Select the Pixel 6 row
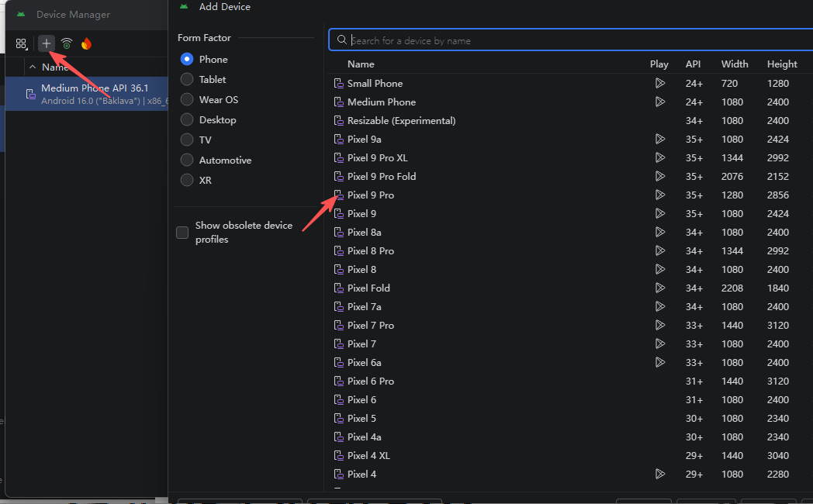 point(570,400)
